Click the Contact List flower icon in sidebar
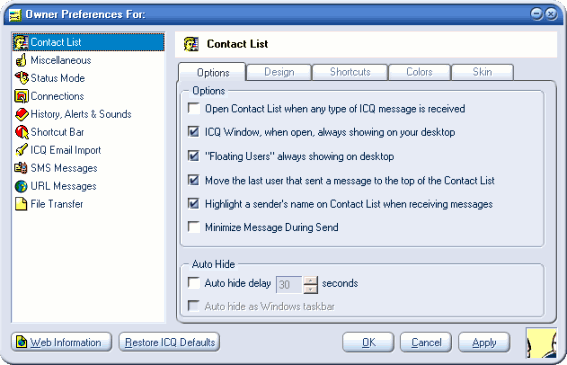567x365 pixels. coord(21,42)
